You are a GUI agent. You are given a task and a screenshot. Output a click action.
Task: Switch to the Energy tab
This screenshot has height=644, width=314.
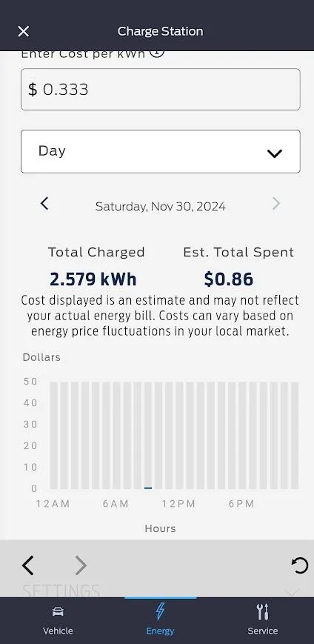point(160,620)
